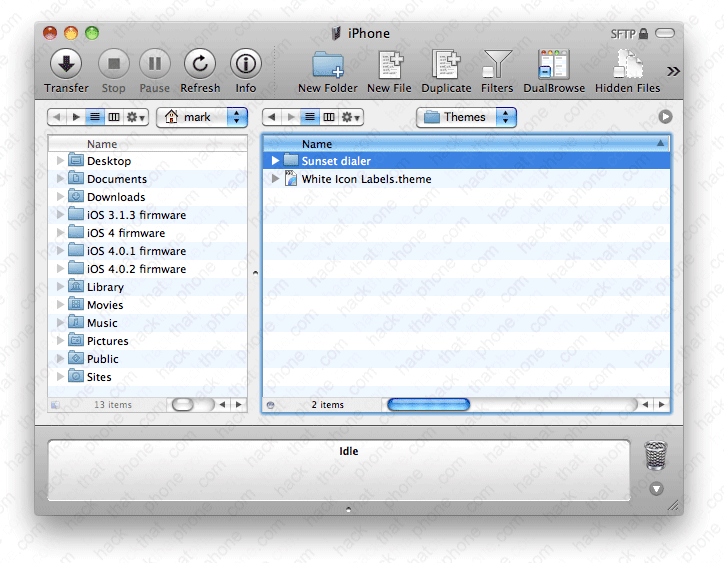Open the mark home folder dropdown
Image resolution: width=724 pixels, height=563 pixels.
pos(201,117)
